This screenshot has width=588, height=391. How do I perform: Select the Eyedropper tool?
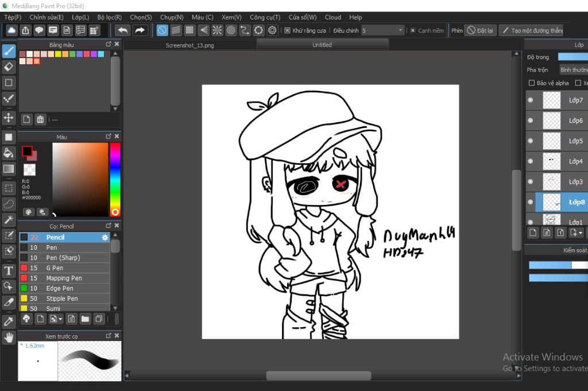point(9,322)
